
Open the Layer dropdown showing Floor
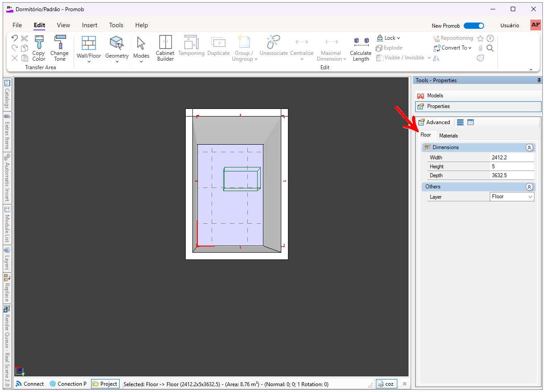click(512, 197)
